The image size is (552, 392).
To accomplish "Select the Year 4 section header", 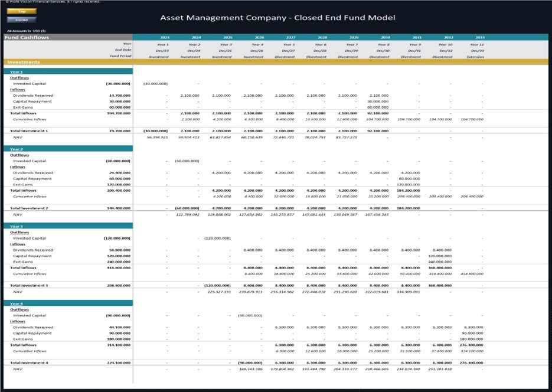I will coord(18,303).
